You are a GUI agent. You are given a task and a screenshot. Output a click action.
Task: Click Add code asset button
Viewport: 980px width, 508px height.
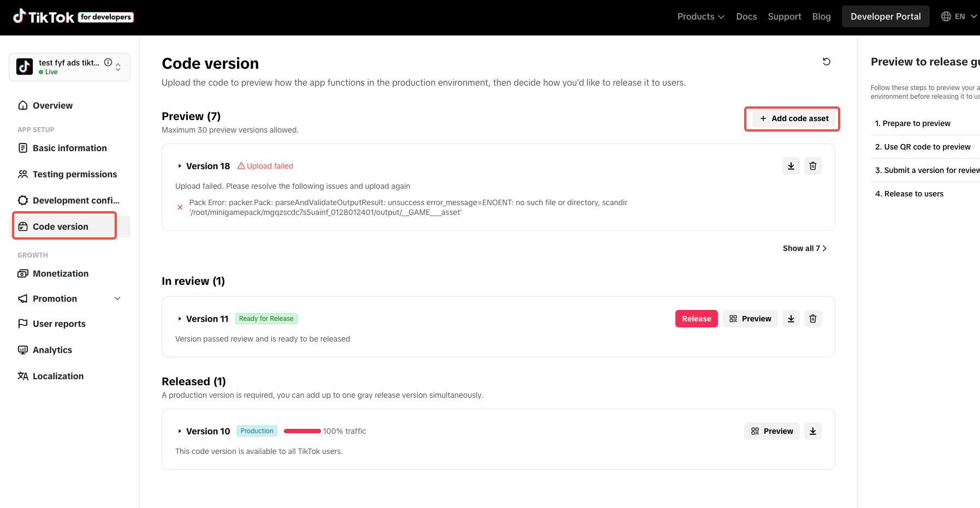[x=794, y=118]
